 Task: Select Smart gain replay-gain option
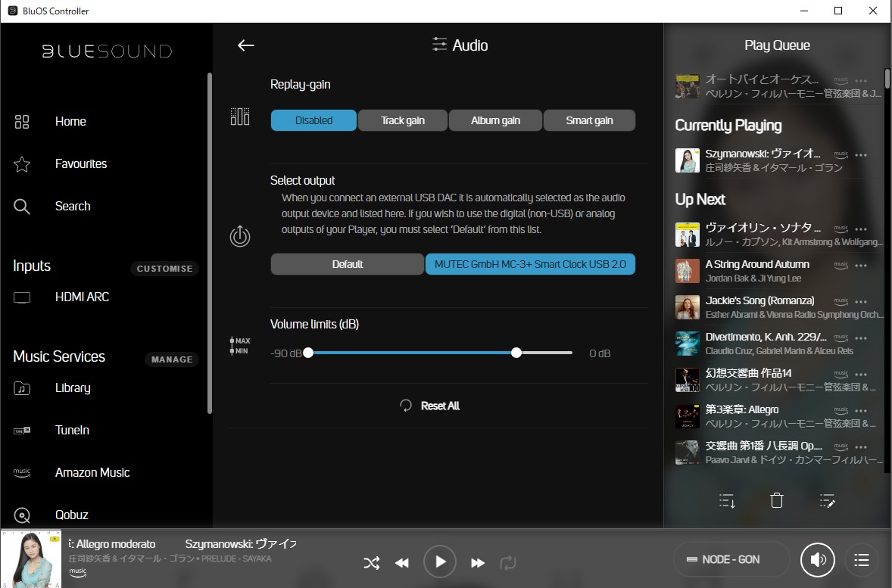[x=589, y=120]
